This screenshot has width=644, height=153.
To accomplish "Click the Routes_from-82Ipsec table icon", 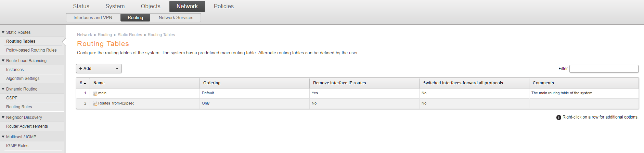I will click(x=95, y=103).
